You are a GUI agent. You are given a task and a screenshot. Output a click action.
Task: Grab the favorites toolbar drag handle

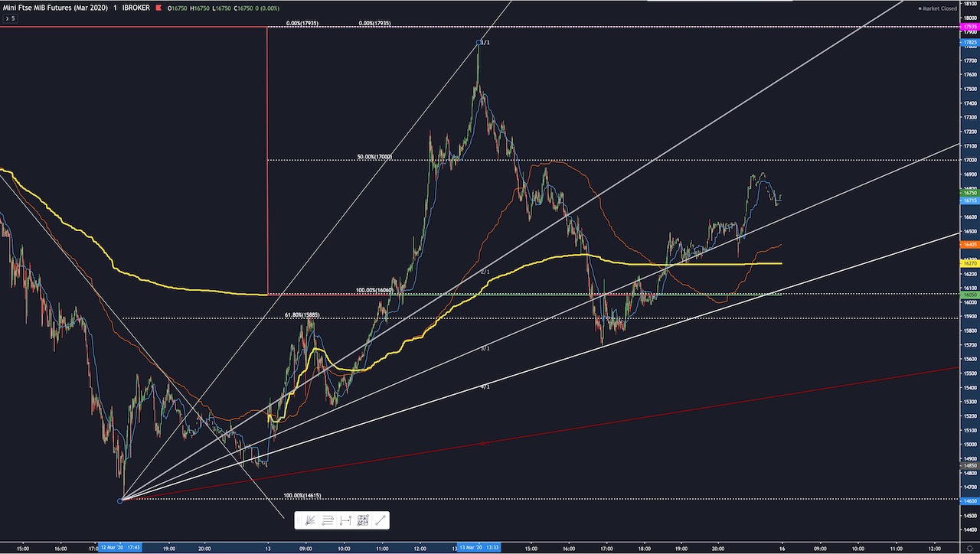(299, 520)
